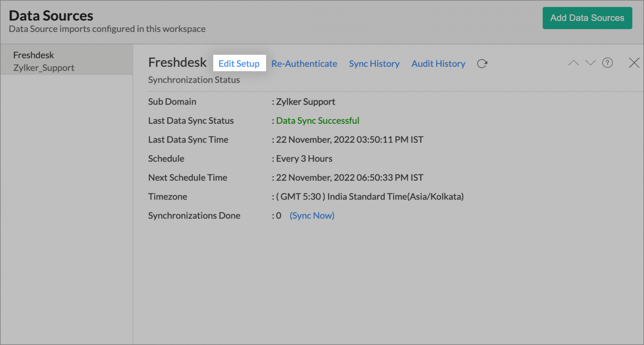Click the Next Schedule Time value
This screenshot has width=644, height=345.
pos(350,178)
